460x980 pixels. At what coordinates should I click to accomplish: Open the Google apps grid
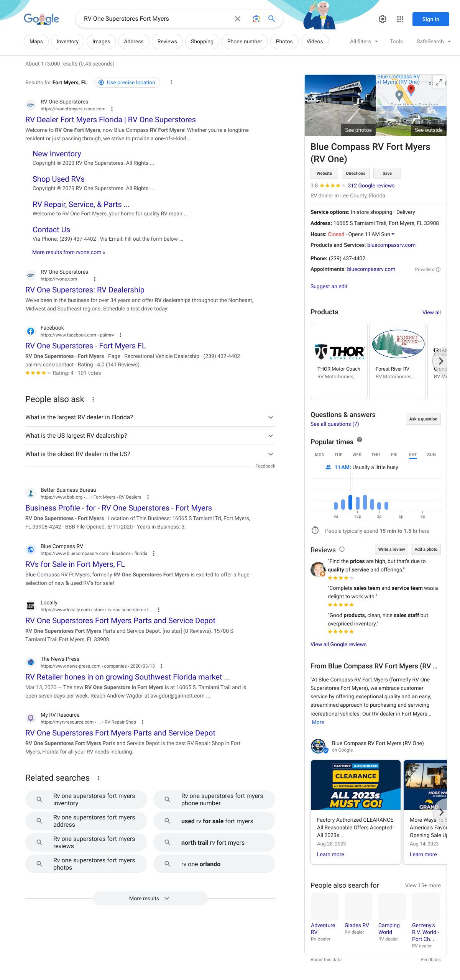point(400,19)
